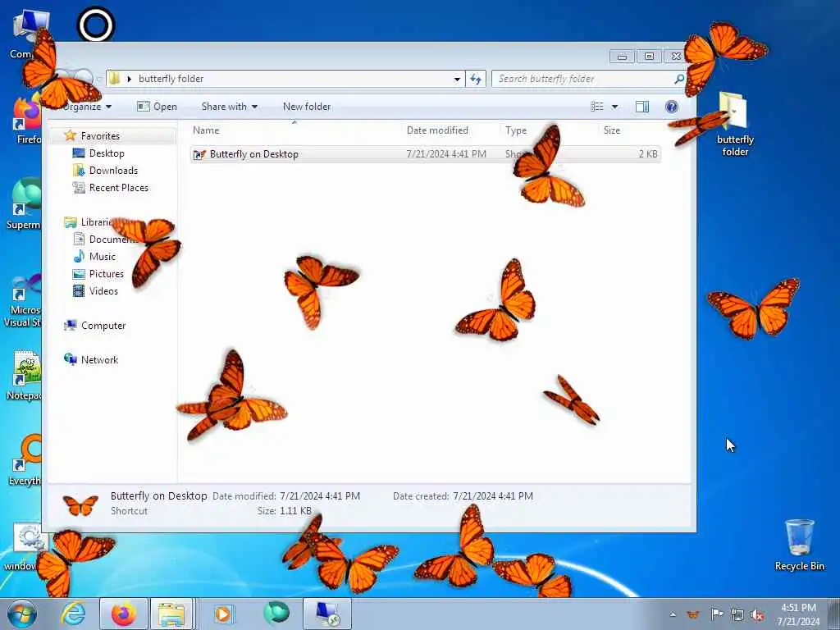Viewport: 840px width, 630px height.
Task: Expand the Share with menu
Action: tap(230, 107)
